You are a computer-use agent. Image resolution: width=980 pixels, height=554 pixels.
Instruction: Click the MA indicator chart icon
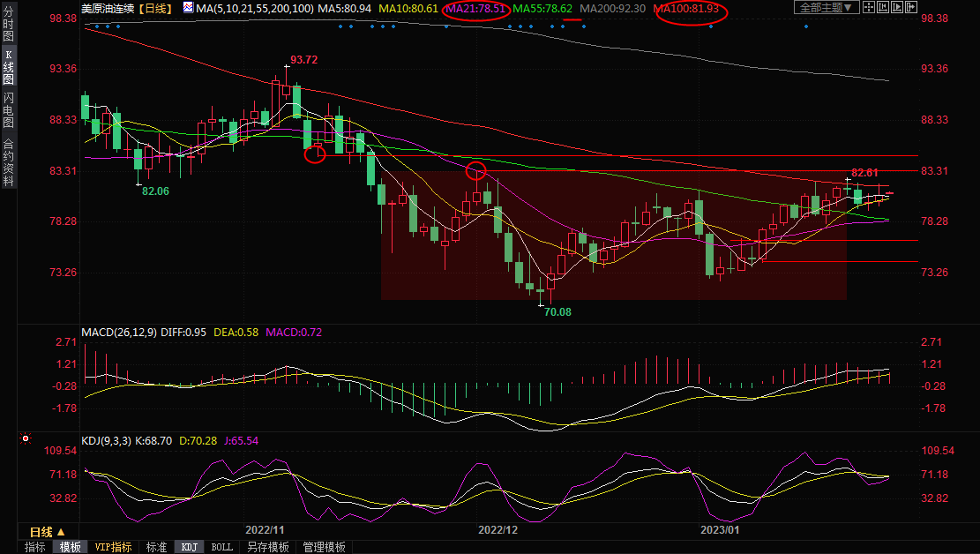(x=188, y=8)
